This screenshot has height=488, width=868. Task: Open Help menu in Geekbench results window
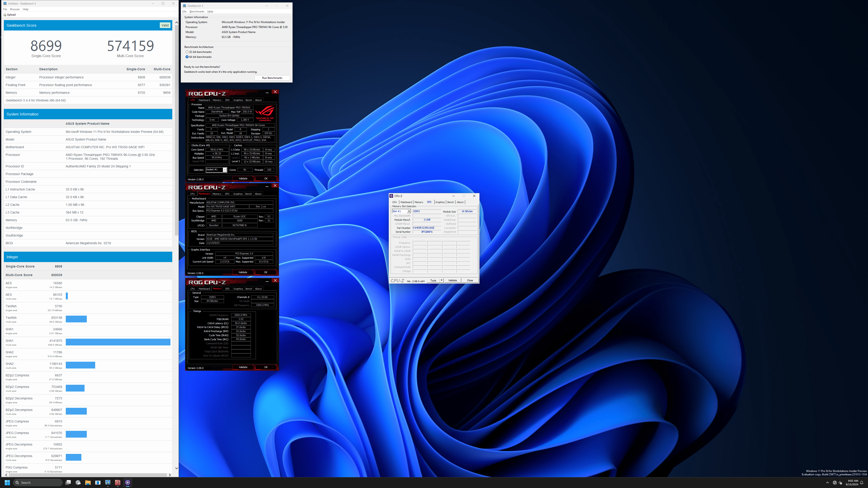pyautogui.click(x=26, y=9)
